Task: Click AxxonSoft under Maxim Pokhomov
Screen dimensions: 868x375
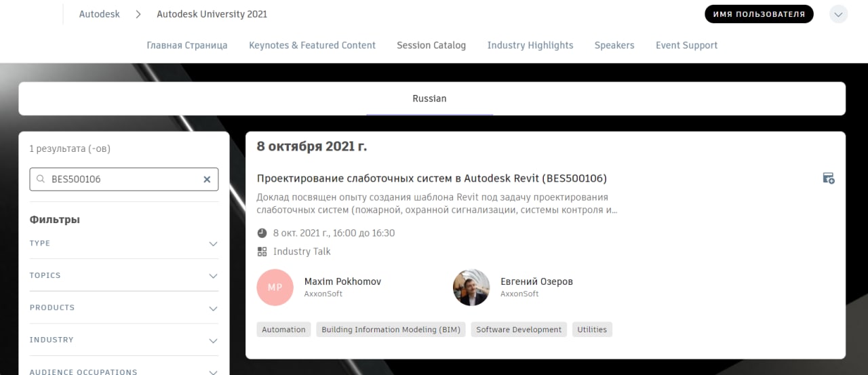Action: [x=323, y=294]
